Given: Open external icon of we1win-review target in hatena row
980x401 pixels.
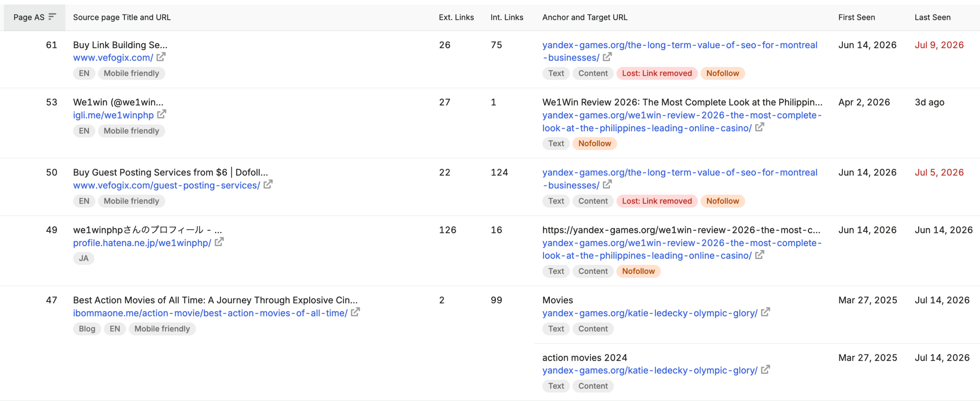Looking at the screenshot, I should click(760, 255).
